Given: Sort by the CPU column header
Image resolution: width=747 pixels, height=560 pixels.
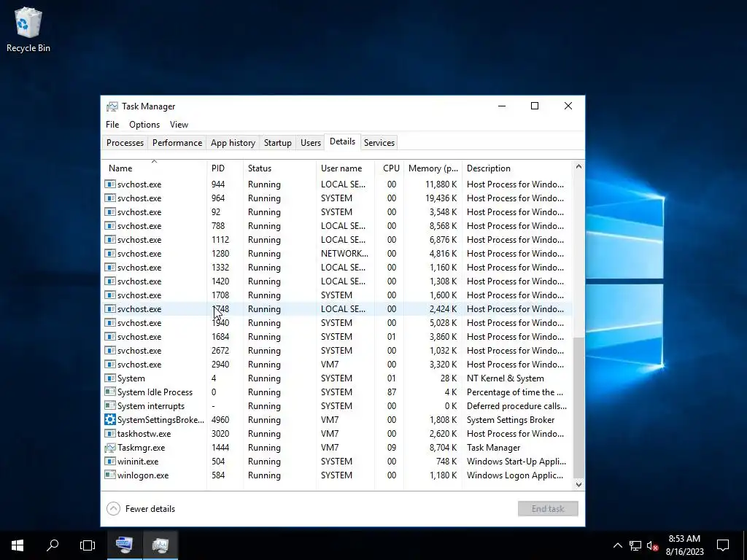Looking at the screenshot, I should pyautogui.click(x=390, y=168).
